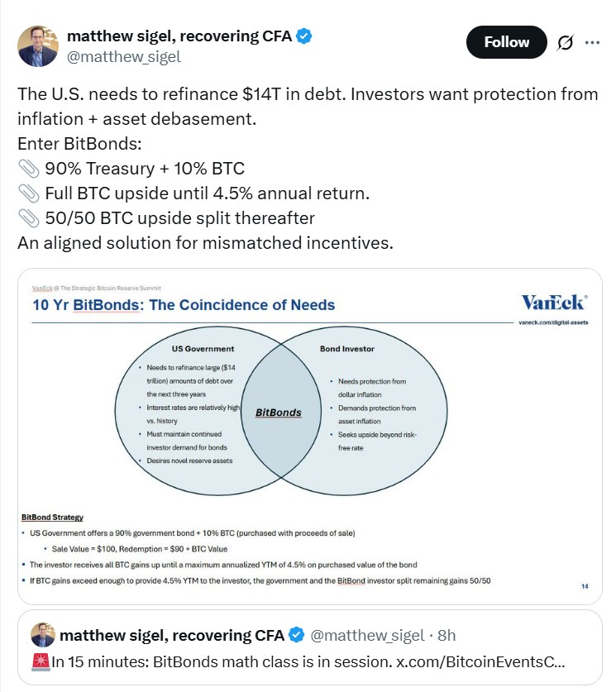Click the verified badge beside the author name

click(303, 36)
